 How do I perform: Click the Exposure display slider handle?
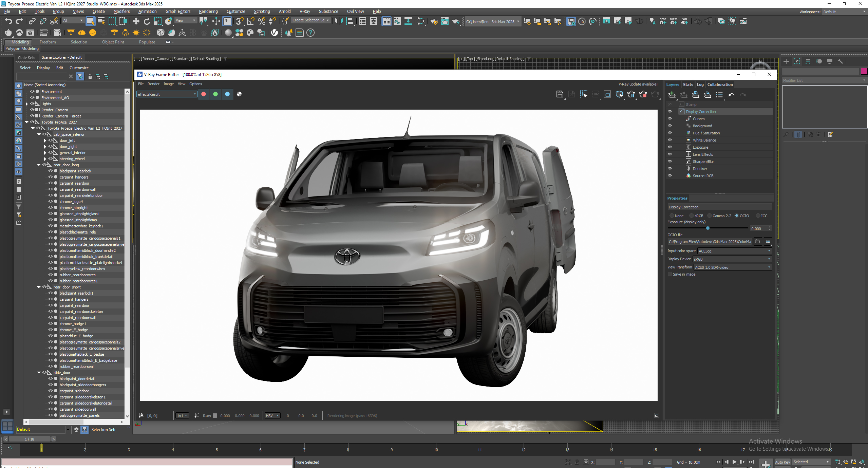point(708,228)
